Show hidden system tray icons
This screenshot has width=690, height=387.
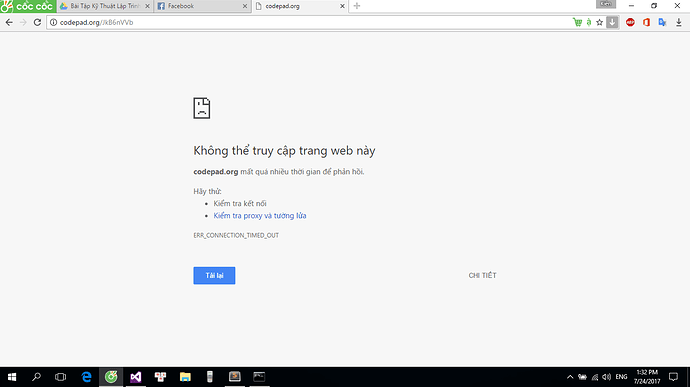(x=570, y=377)
